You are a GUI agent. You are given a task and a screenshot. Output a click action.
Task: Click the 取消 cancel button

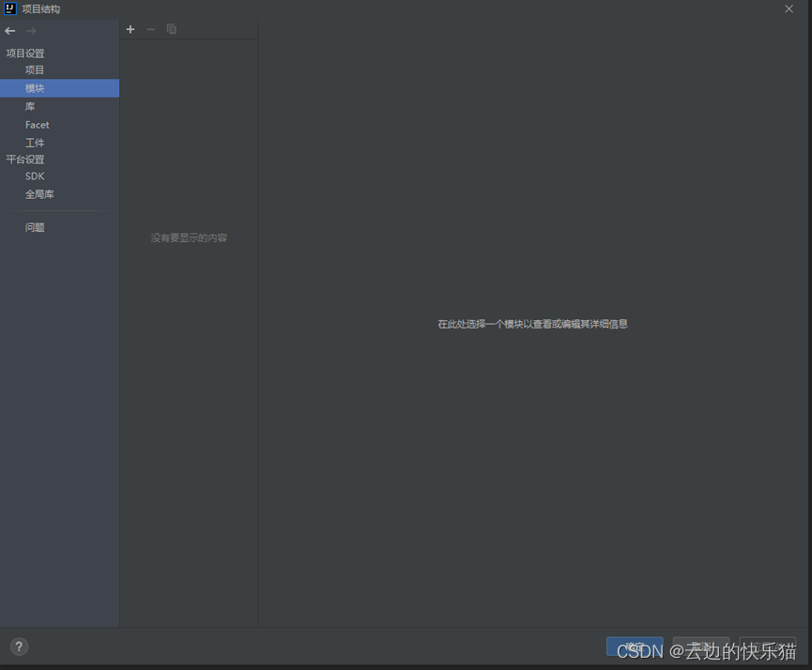coord(701,647)
